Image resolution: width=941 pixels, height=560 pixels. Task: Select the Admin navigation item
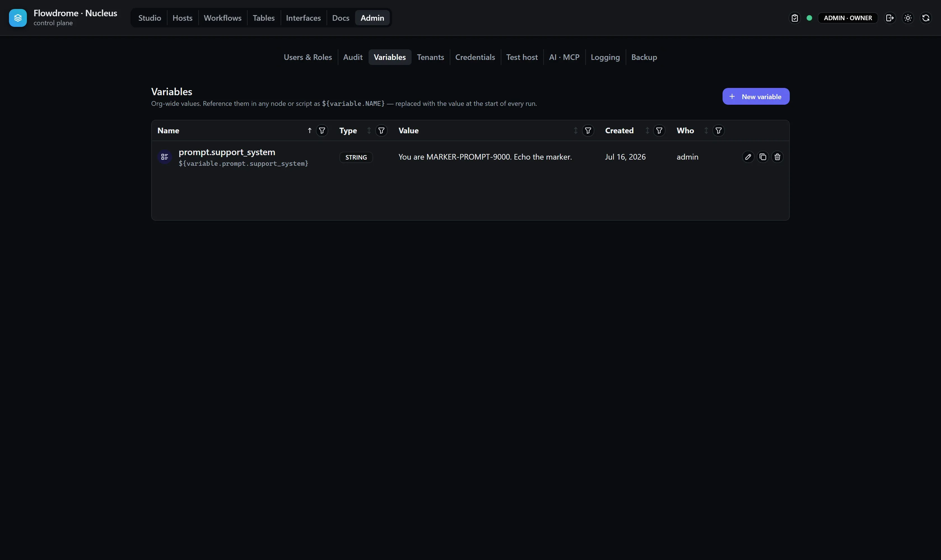372,18
